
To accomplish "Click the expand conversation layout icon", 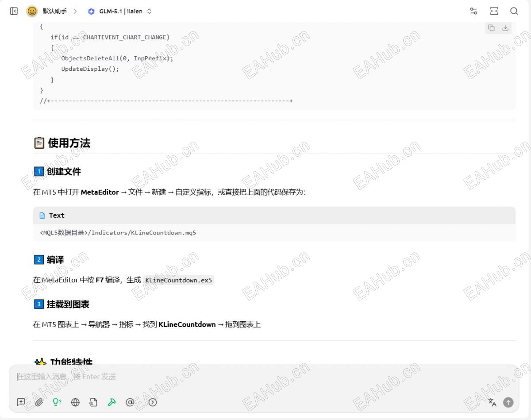I will click(494, 11).
